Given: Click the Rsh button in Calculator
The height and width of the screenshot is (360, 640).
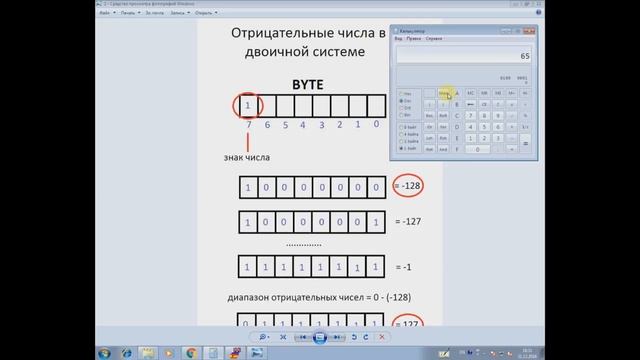Looking at the screenshot, I should pos(443,138).
